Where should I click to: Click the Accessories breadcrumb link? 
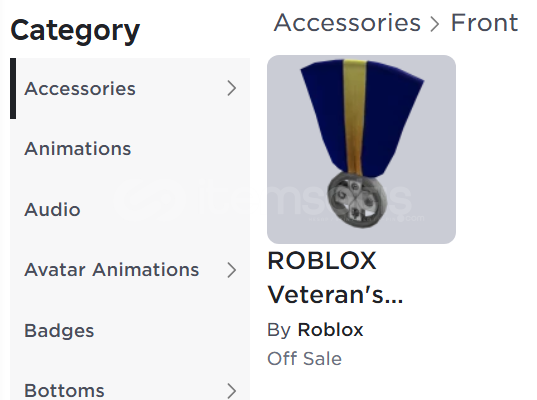point(347,23)
